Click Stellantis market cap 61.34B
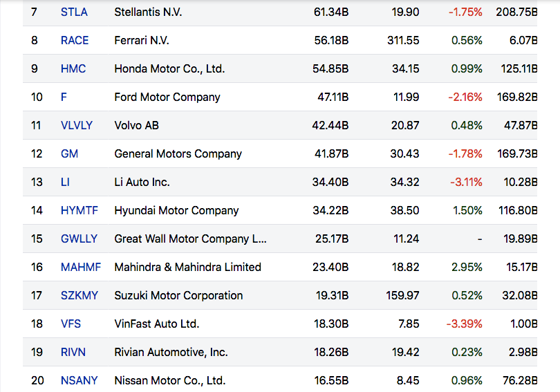 [x=331, y=12]
